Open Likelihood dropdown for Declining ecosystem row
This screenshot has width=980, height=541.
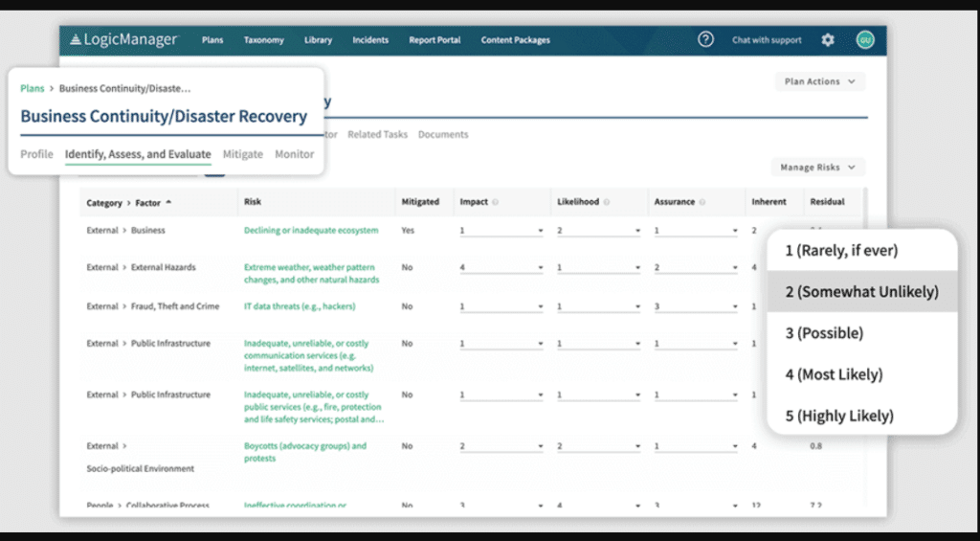(x=599, y=231)
